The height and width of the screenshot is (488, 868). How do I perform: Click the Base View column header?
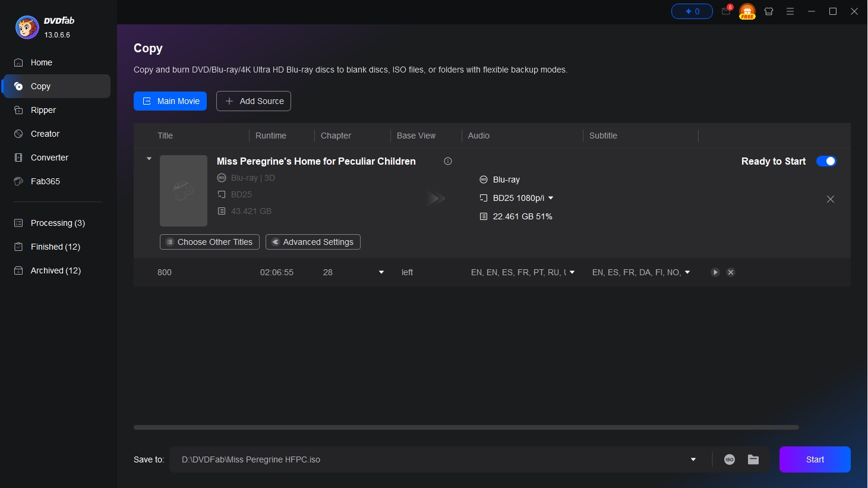[416, 136]
